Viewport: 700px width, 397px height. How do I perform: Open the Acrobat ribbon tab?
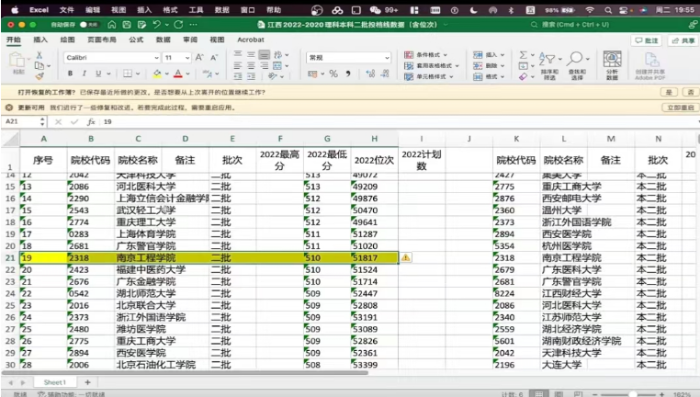click(x=250, y=40)
